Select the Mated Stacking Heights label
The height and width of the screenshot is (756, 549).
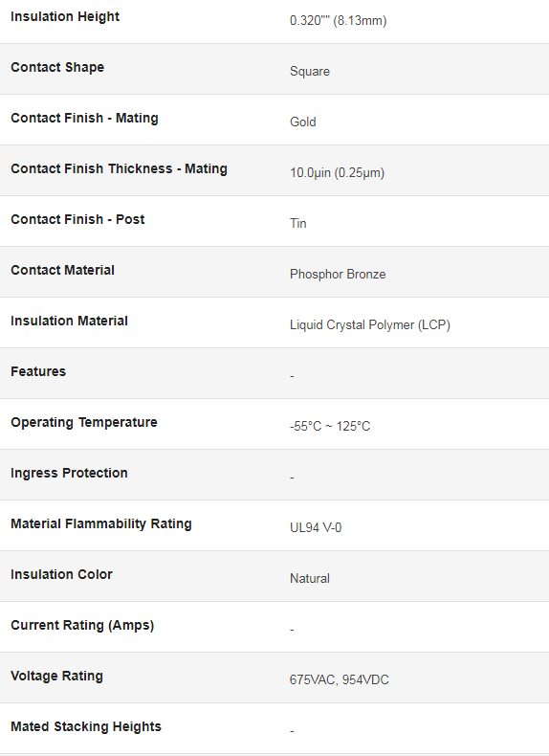[x=86, y=726]
